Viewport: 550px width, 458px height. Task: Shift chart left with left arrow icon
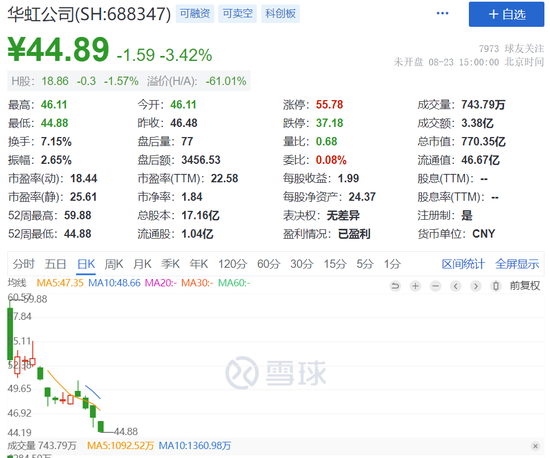(456, 286)
